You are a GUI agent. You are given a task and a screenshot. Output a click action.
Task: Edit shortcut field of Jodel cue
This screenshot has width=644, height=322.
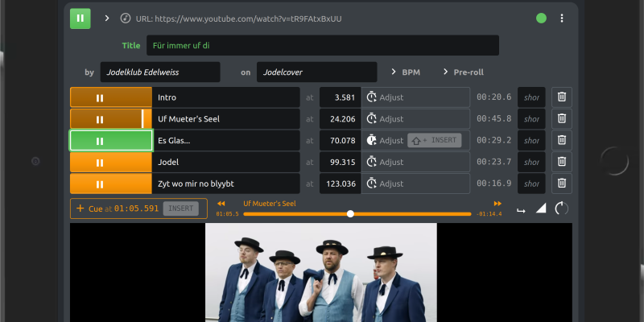(x=531, y=163)
